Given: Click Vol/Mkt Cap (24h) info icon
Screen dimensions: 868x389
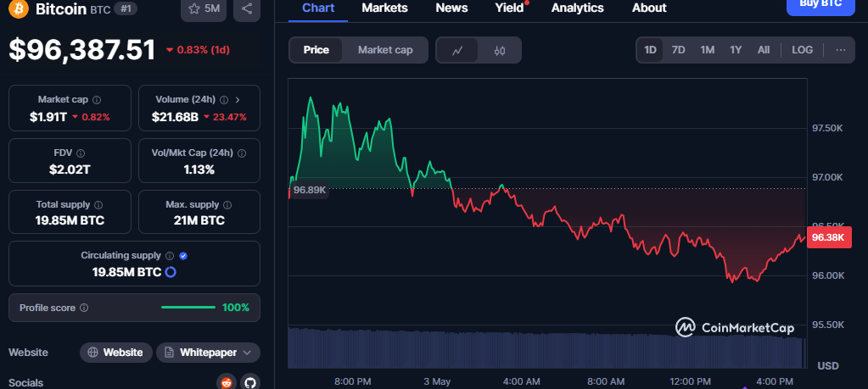Looking at the screenshot, I should pyautogui.click(x=241, y=153).
